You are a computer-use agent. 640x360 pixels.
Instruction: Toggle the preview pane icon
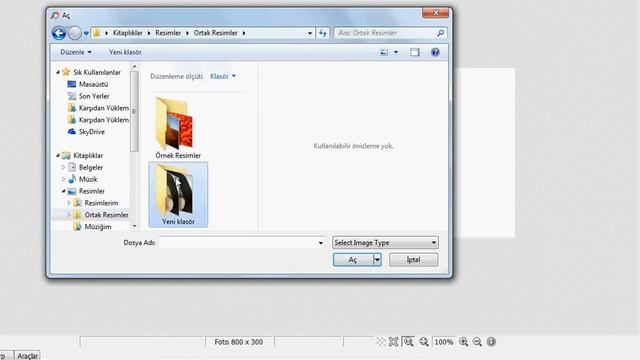415,52
